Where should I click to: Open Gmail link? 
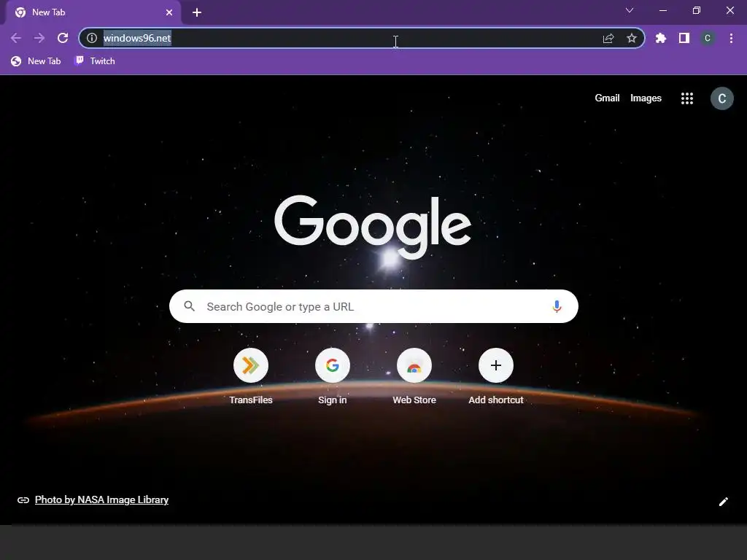tap(607, 98)
